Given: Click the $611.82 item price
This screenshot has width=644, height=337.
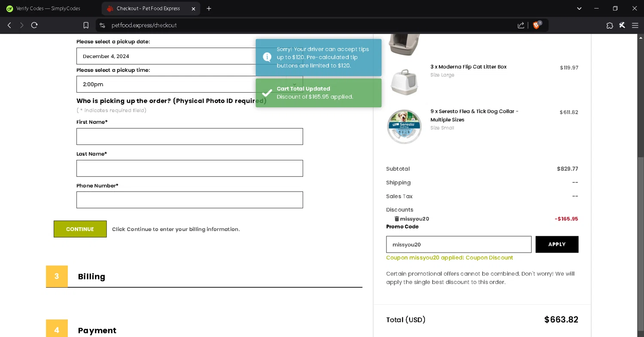Looking at the screenshot, I should click(x=569, y=112).
